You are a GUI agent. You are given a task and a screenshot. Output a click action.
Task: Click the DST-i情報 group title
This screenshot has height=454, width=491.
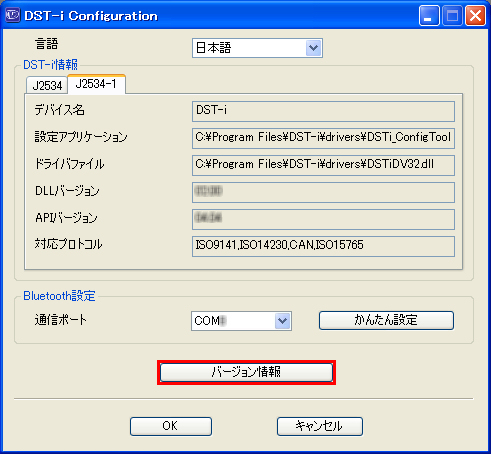click(50, 64)
